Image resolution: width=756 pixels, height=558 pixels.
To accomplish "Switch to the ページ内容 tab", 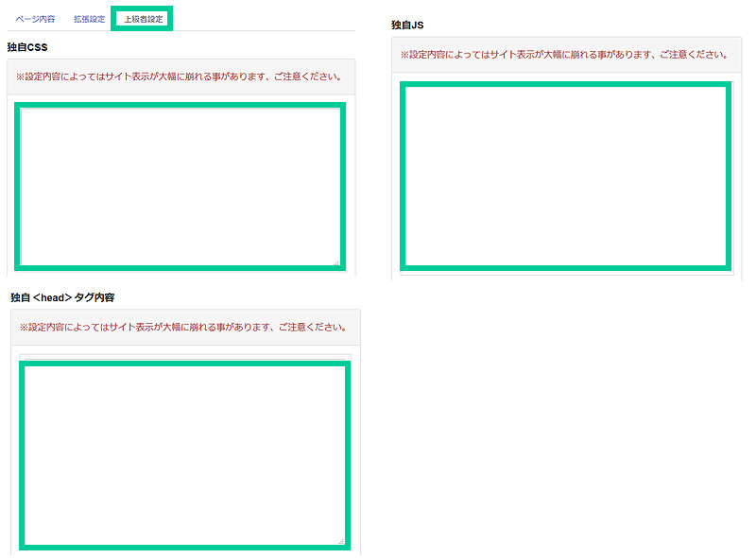I will click(x=35, y=19).
